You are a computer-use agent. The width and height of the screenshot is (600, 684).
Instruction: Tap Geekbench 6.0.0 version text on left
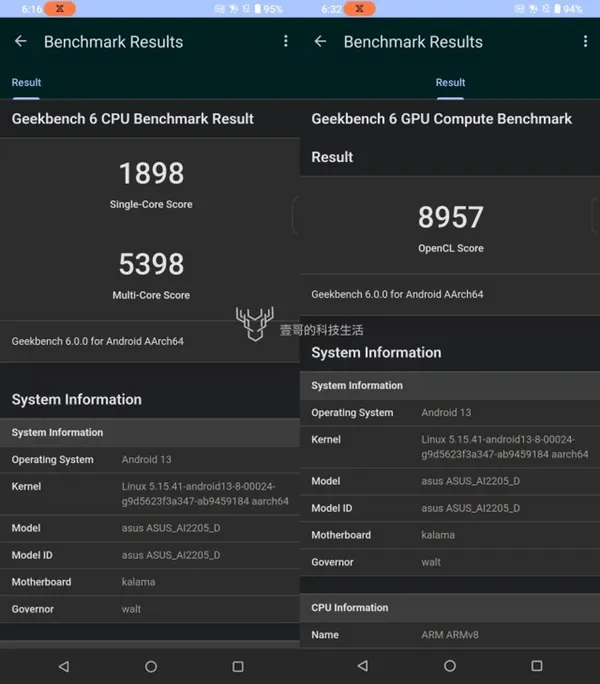coord(98,341)
